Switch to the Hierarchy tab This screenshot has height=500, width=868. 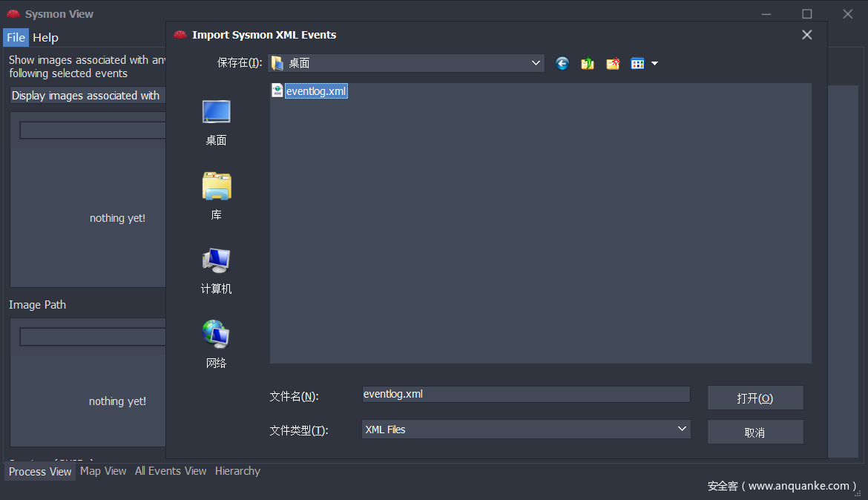(237, 471)
